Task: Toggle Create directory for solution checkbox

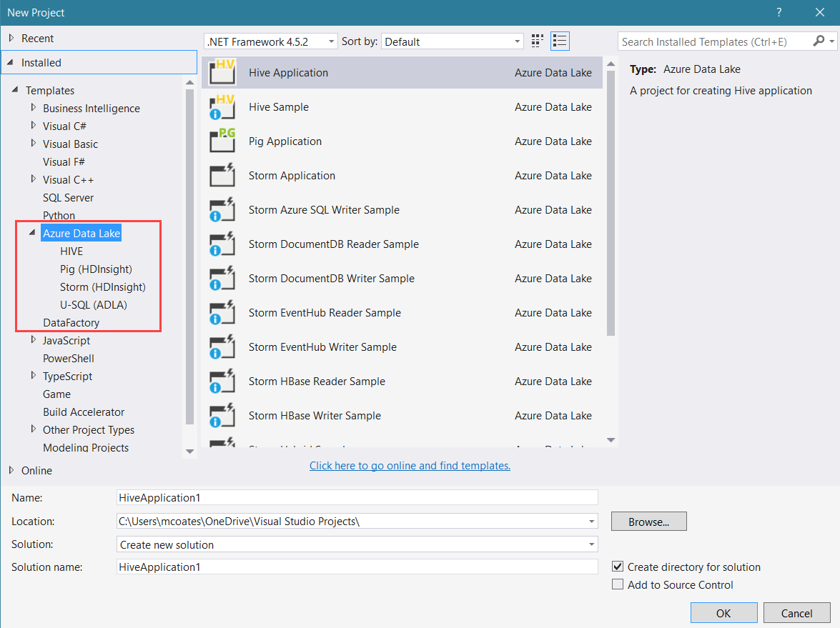Action: [x=618, y=567]
